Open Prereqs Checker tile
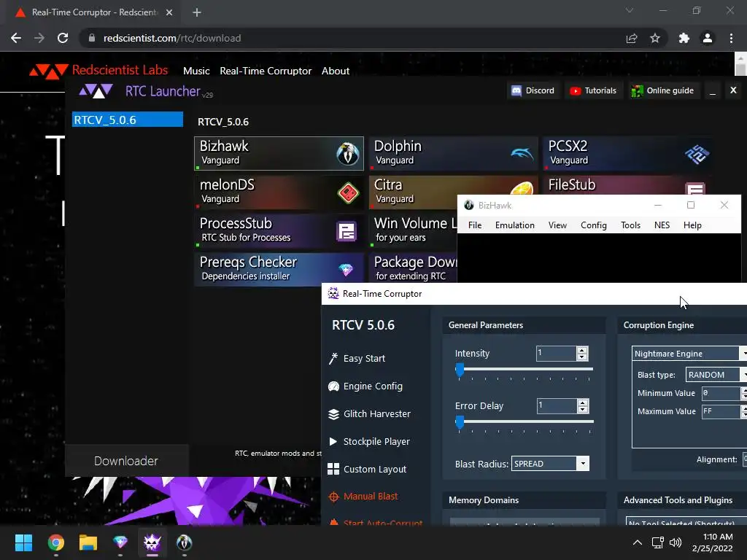Screen dimensions: 747x560 tap(279, 269)
